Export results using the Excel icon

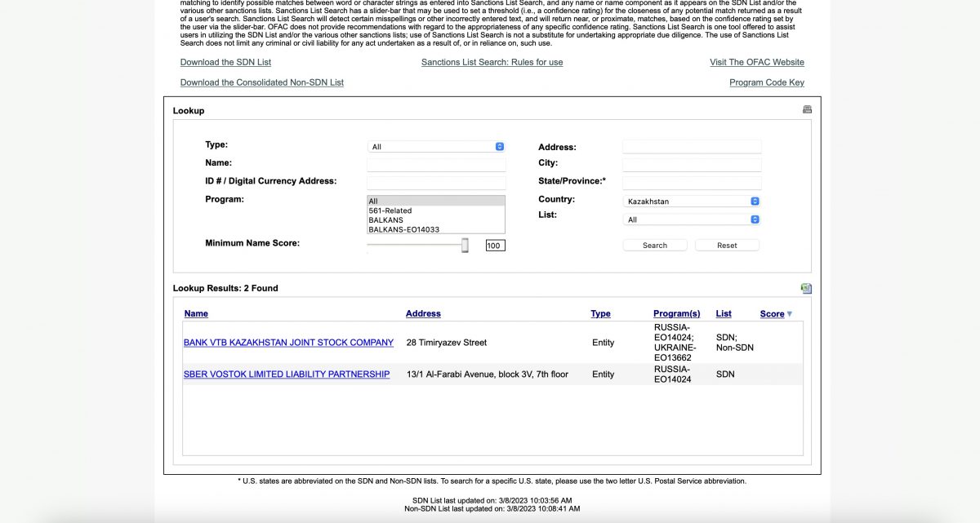[x=807, y=288]
